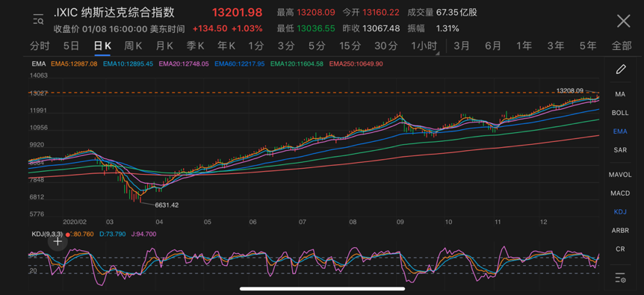Open indicator settings icon below CR
644x295 pixels.
pyautogui.click(x=621, y=278)
